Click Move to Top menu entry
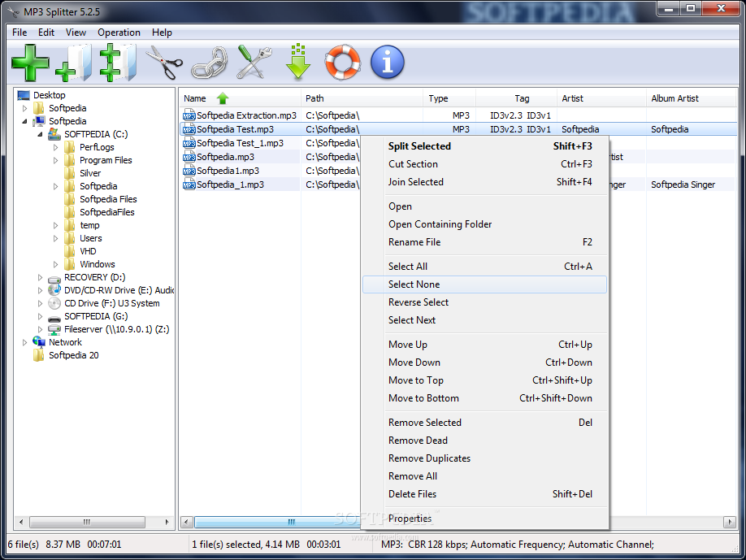The width and height of the screenshot is (746, 560). 484,380
